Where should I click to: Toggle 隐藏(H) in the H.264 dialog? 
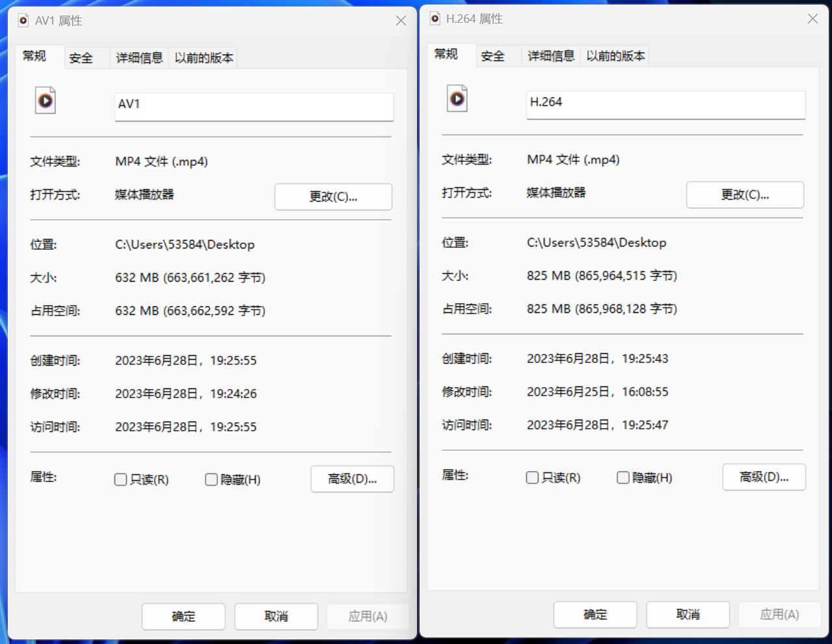point(623,477)
